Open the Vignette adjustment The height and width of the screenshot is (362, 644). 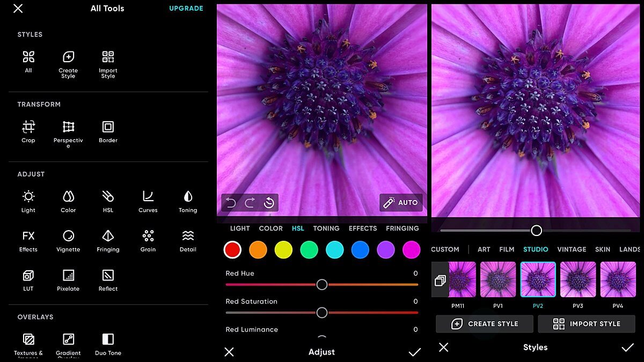(68, 240)
